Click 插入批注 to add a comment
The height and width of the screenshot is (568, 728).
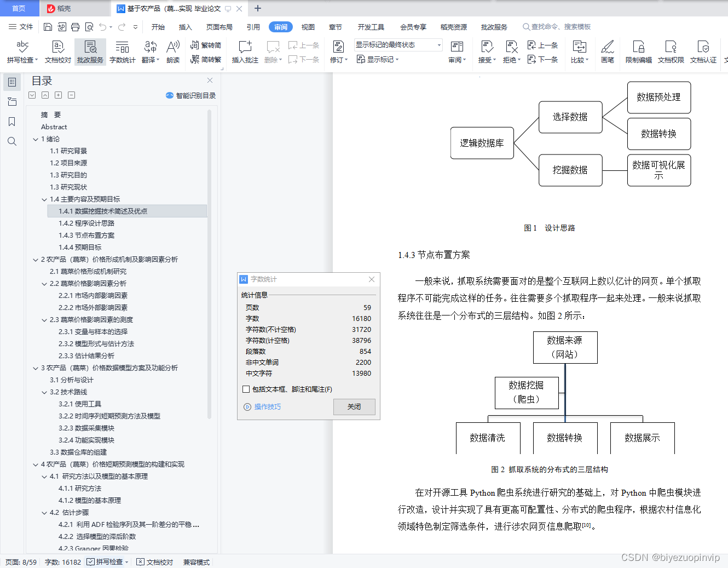point(245,52)
